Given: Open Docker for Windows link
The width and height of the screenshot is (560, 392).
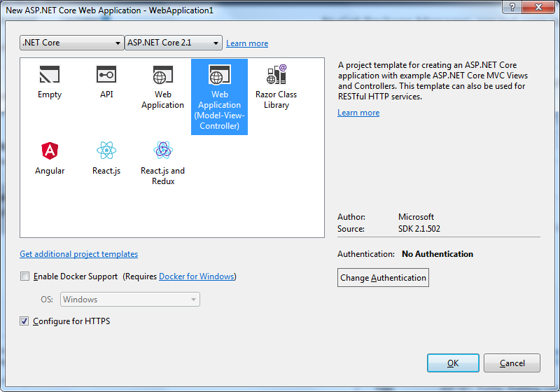Looking at the screenshot, I should [x=197, y=276].
